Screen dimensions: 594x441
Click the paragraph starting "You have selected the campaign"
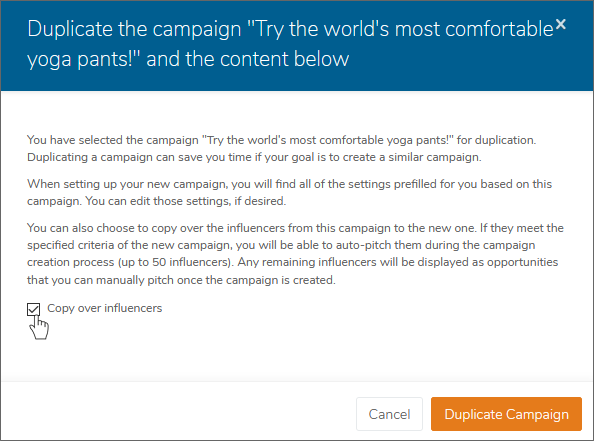click(281, 149)
